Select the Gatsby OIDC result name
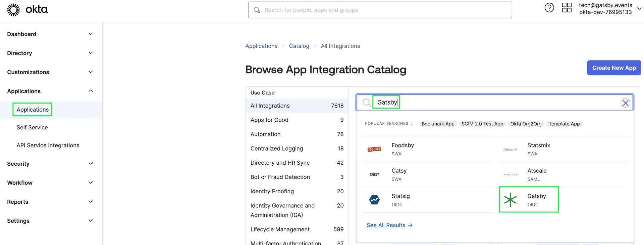 point(536,196)
